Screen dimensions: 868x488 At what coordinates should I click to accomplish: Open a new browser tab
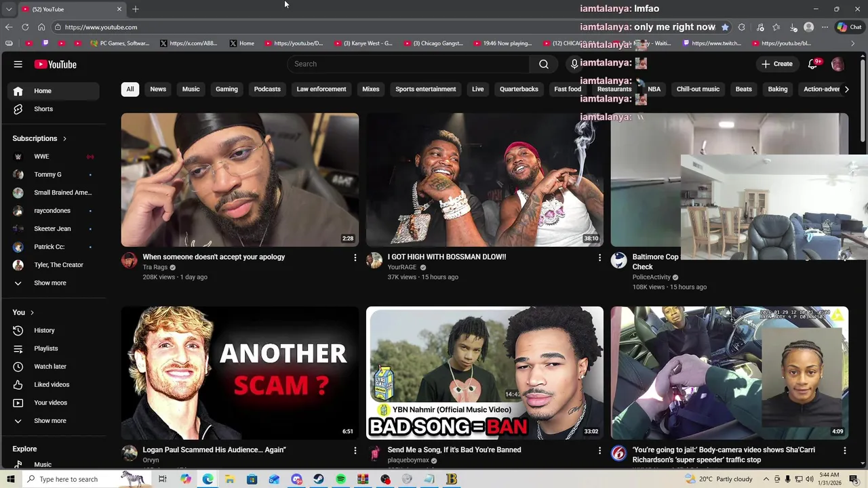[x=136, y=9]
